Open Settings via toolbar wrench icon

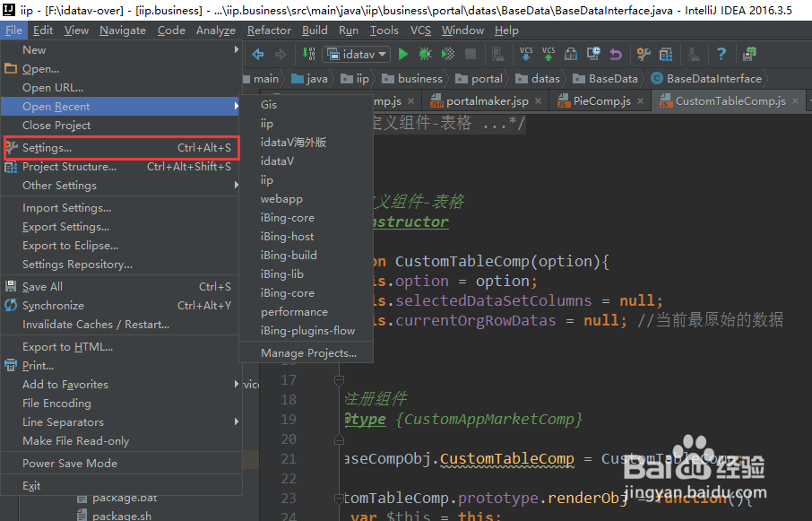coord(644,54)
